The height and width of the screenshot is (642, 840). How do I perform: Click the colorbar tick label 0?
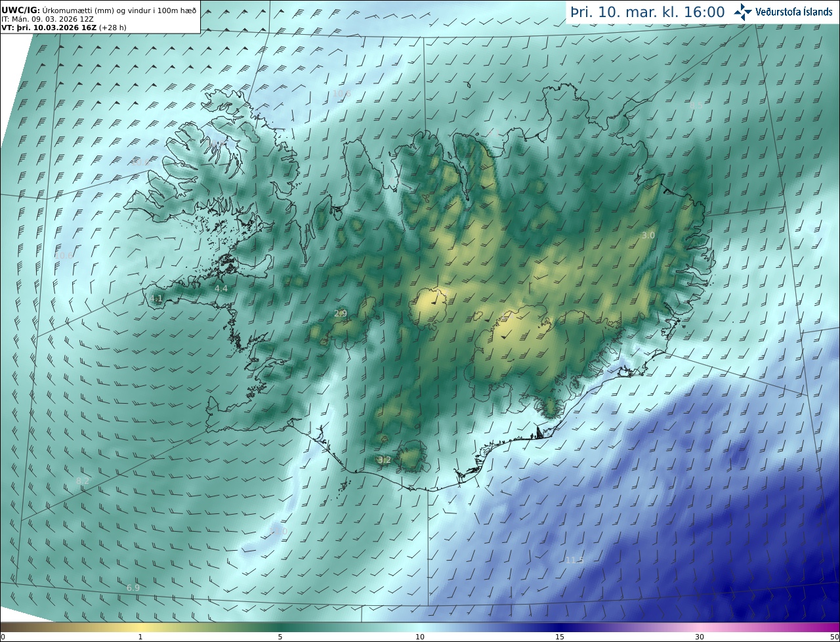(3, 637)
